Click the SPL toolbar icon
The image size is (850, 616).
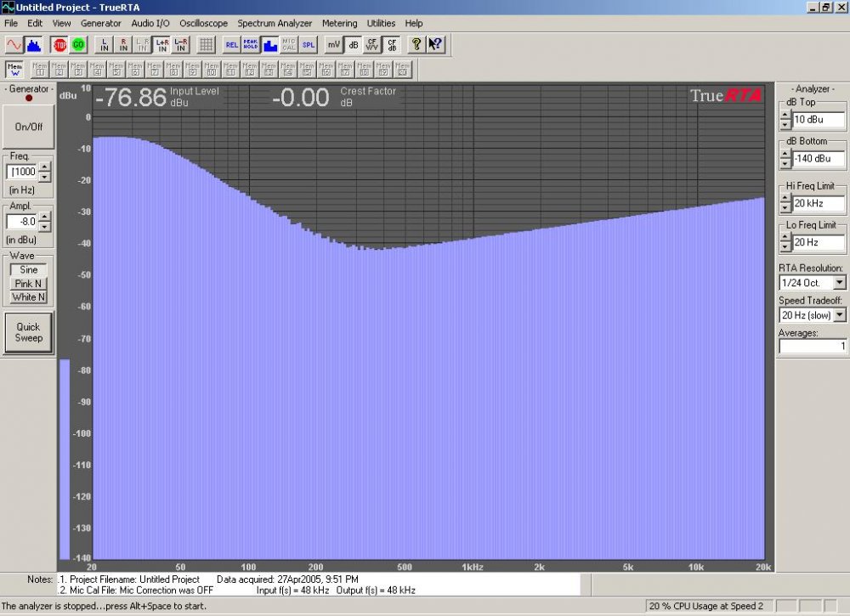click(x=309, y=44)
